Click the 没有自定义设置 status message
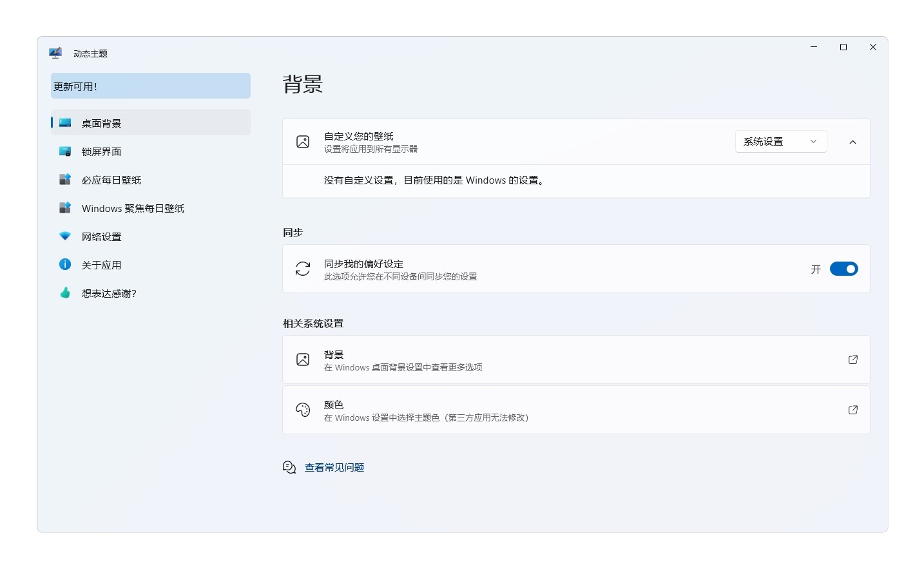Viewport: 924px width, 576px height. (436, 180)
